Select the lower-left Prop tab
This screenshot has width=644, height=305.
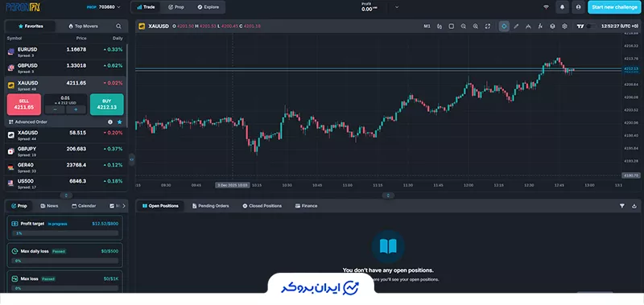[19, 206]
